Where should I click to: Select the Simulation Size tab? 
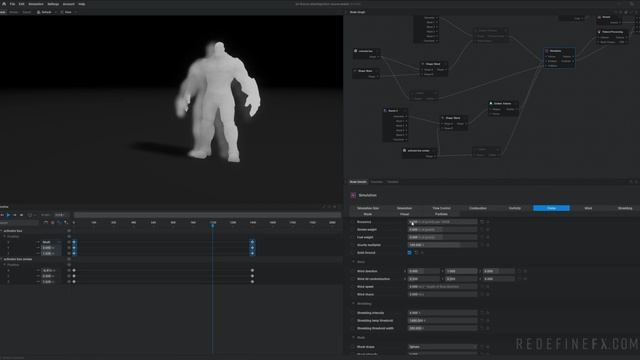pos(368,208)
